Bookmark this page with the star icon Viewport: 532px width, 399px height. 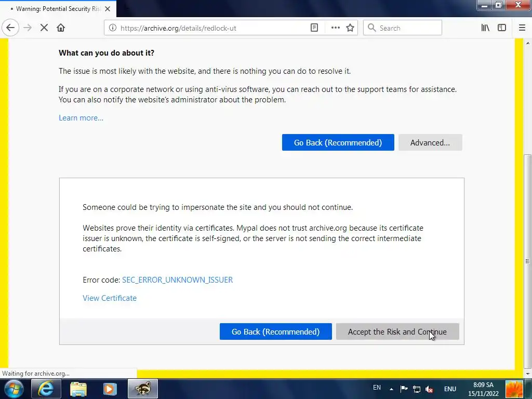350,28
